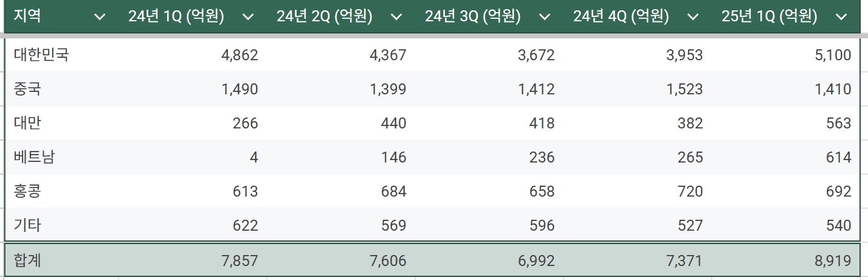
Task: Click the total cell 7,371
Action: click(638, 262)
